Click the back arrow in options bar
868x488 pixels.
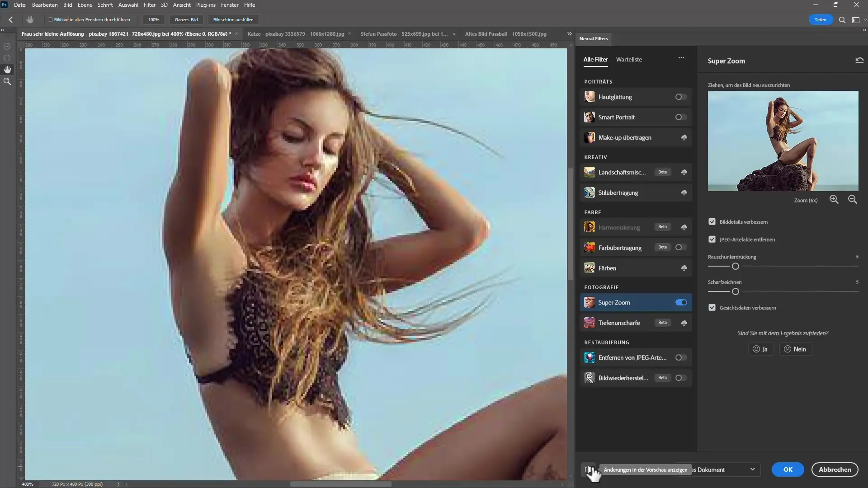[x=11, y=19]
